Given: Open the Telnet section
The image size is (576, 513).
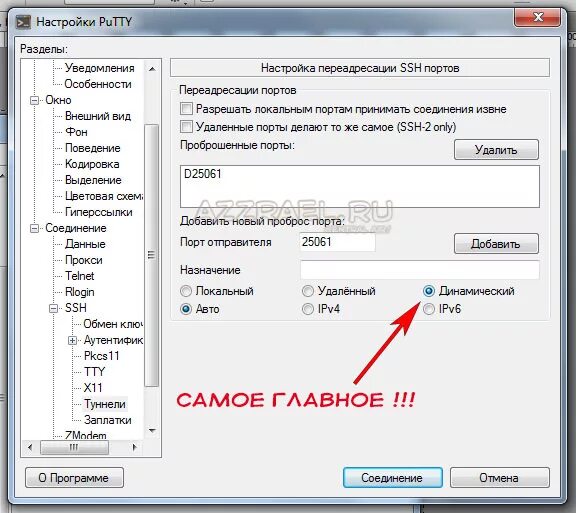Looking at the screenshot, I should pos(80,276).
